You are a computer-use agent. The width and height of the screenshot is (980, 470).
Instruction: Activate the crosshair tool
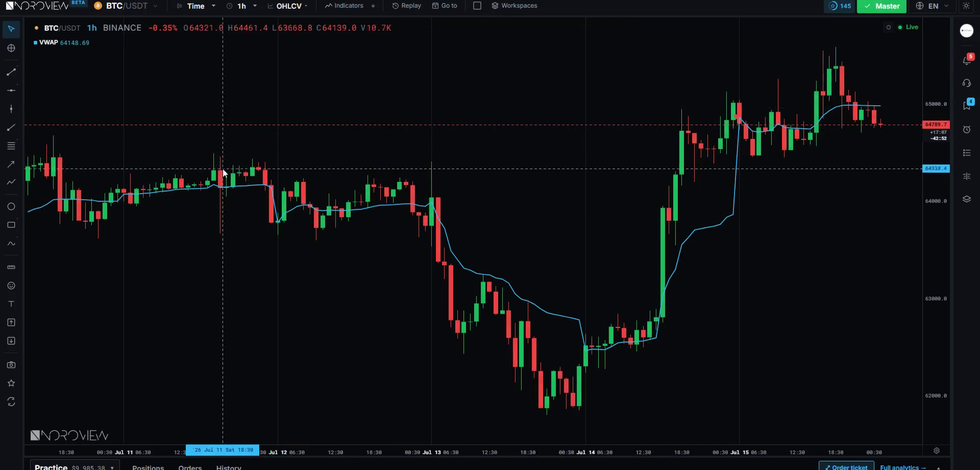point(11,48)
